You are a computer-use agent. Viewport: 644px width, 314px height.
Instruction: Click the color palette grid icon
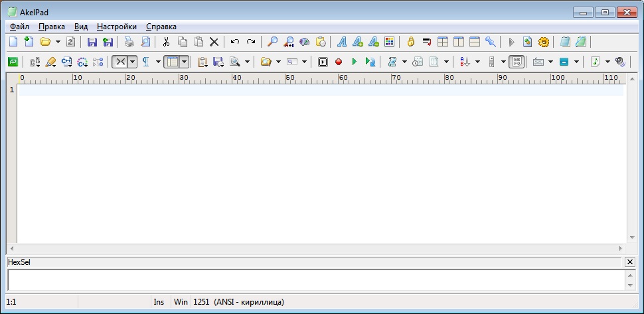(390, 42)
